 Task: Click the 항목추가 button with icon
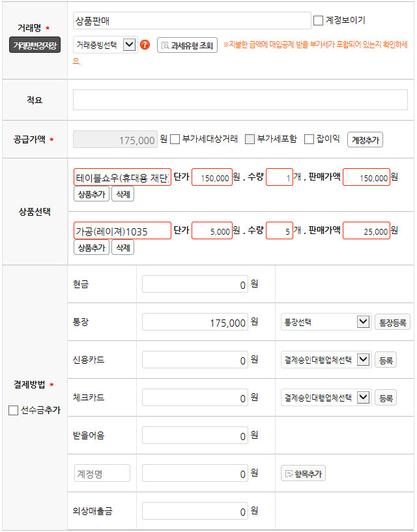(x=303, y=473)
